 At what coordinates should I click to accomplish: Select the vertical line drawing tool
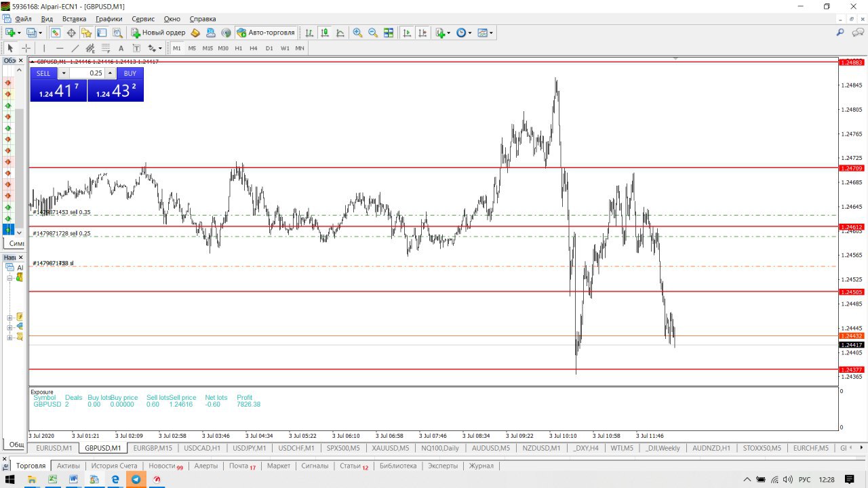(44, 48)
